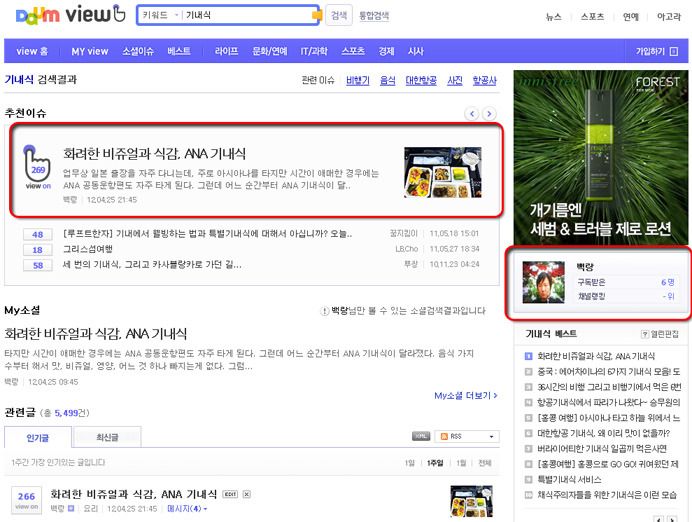Switch to the 최신글 tab
Viewport: 692px width, 522px height.
(x=107, y=437)
